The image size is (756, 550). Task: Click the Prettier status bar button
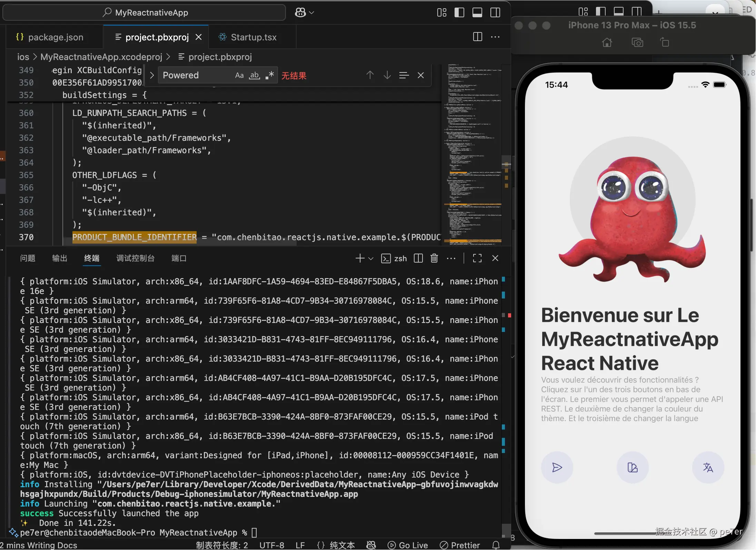(x=460, y=545)
